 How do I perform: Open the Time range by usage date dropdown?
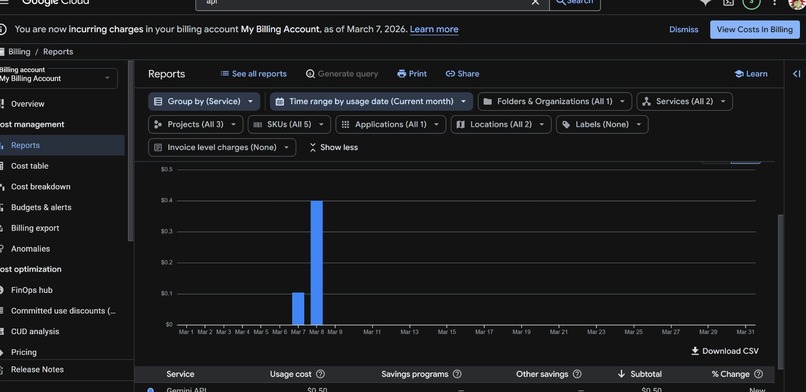coord(371,102)
